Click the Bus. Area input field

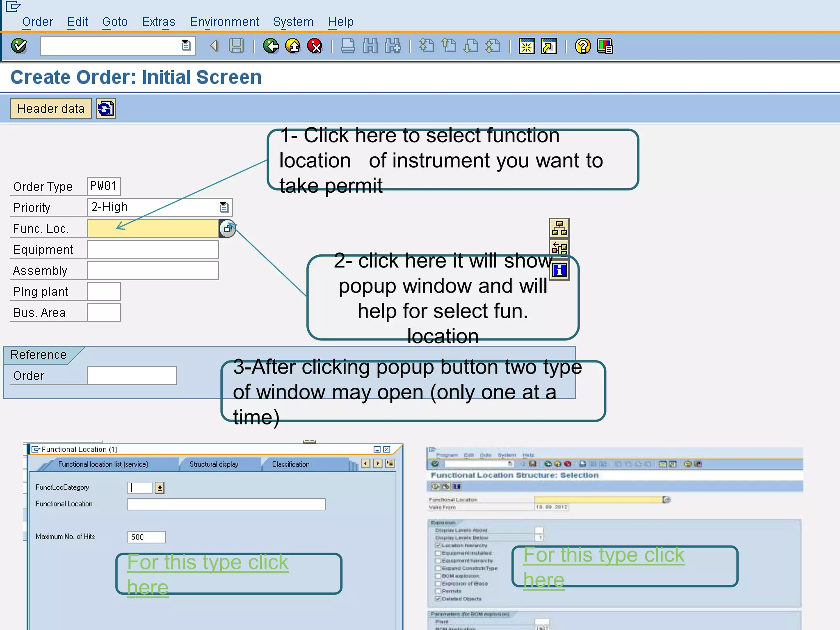coord(104,312)
